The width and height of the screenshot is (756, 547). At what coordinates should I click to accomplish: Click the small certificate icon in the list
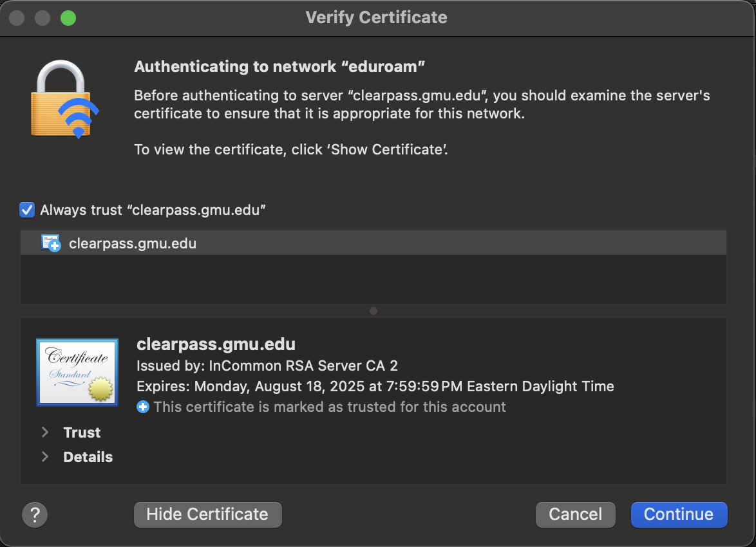pyautogui.click(x=51, y=243)
